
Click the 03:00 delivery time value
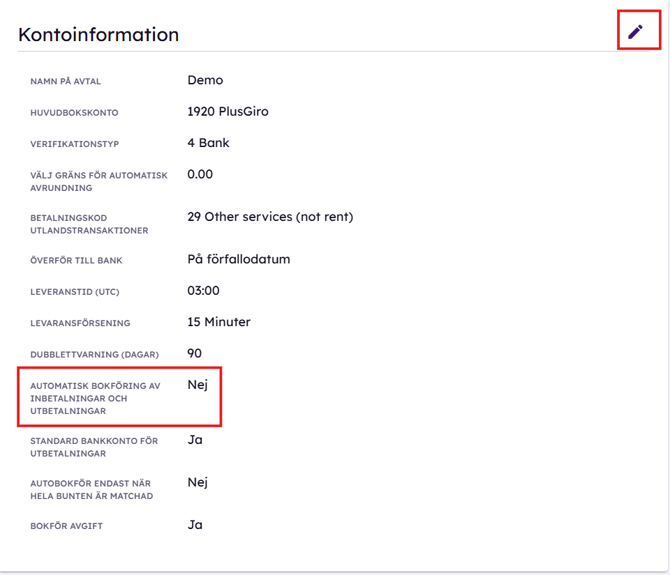(203, 290)
